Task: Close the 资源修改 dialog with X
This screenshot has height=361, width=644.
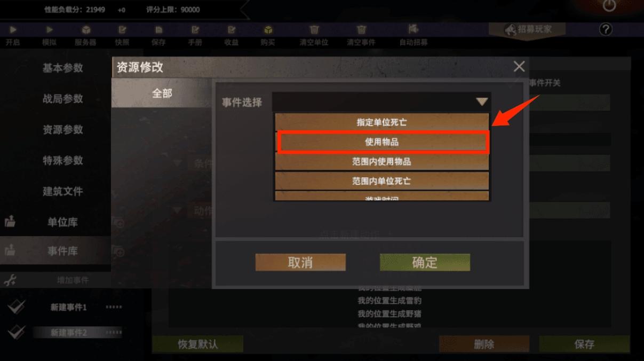Action: pos(519,67)
